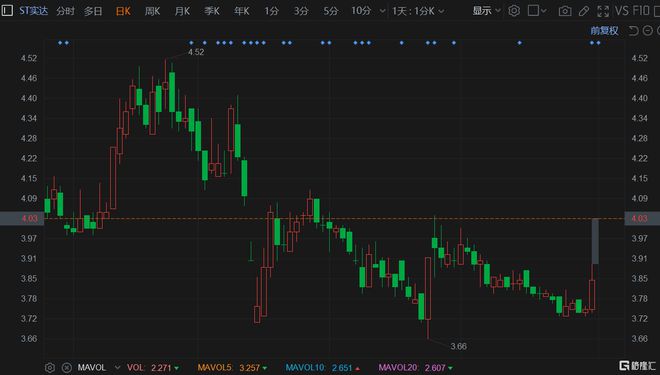Select the 1分 one-minute interval
The width and height of the screenshot is (660, 375).
[x=271, y=11]
